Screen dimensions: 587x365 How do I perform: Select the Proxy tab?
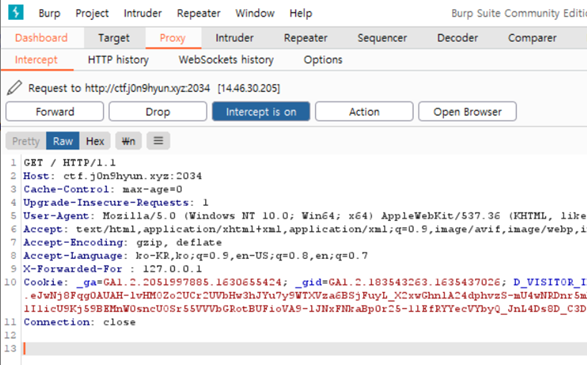pyautogui.click(x=173, y=38)
